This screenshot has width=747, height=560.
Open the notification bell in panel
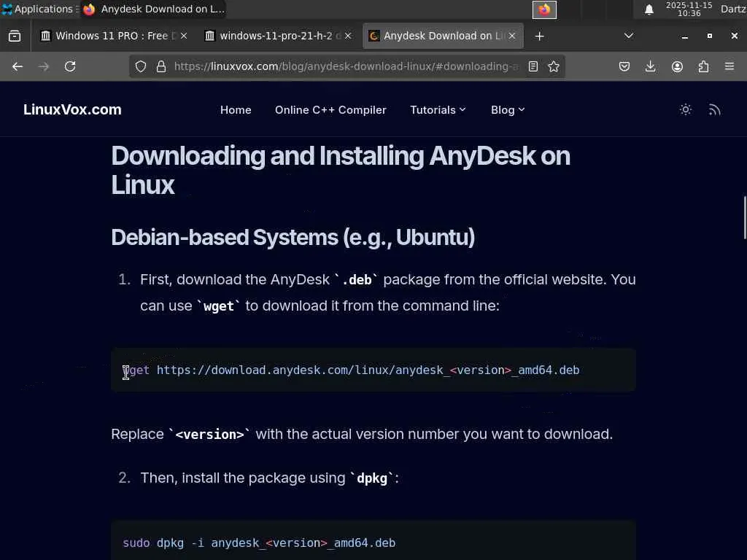[649, 9]
